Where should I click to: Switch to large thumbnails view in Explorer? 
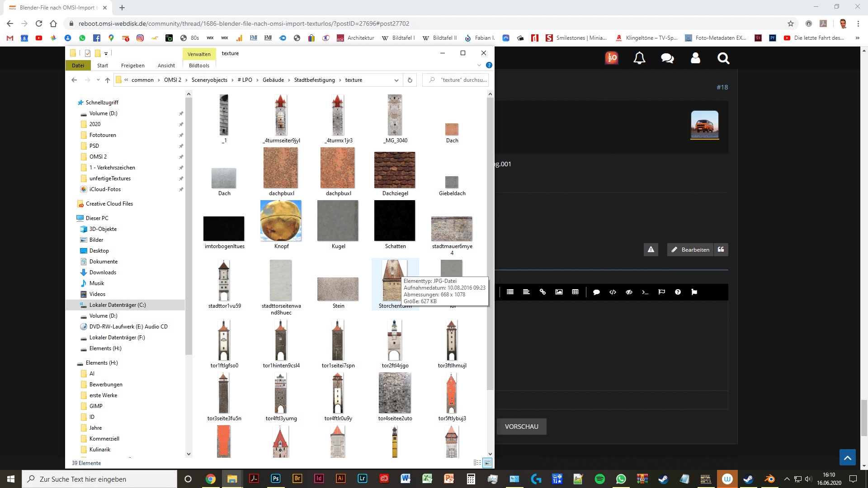(487, 463)
